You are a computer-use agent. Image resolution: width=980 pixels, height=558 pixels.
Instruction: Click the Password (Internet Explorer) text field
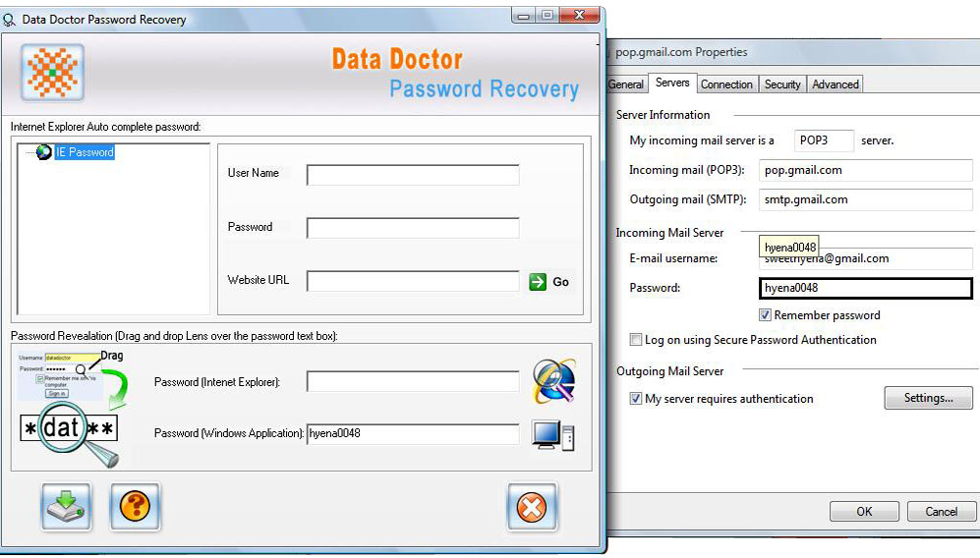pos(413,381)
